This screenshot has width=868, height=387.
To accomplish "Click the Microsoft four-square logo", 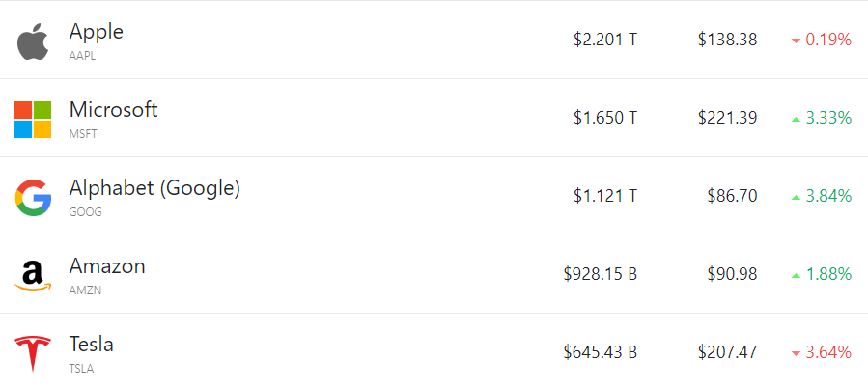I will pyautogui.click(x=32, y=119).
